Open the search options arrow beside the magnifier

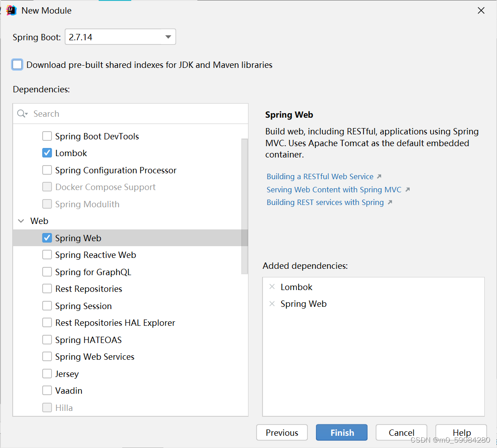(x=25, y=114)
